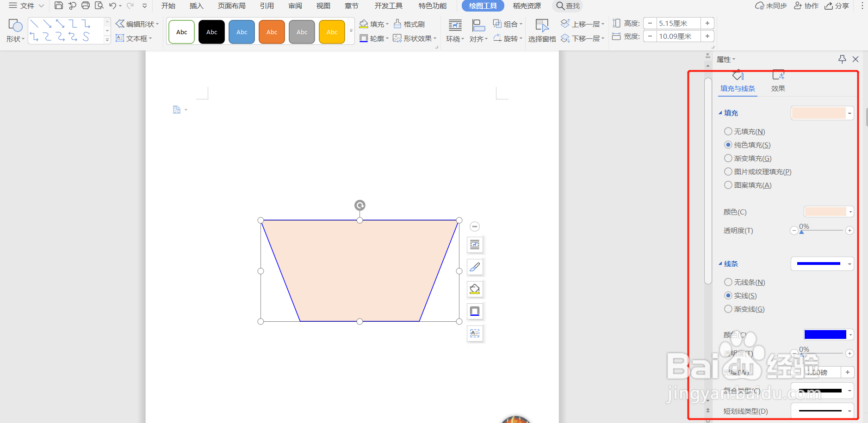Open the View (视图) tab
The height and width of the screenshot is (423, 868).
click(x=323, y=6)
